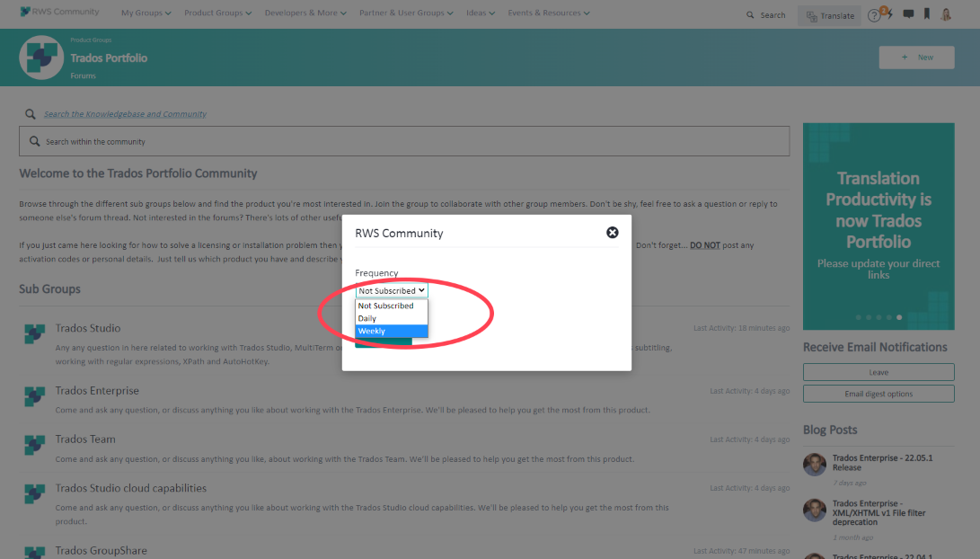Select the fourth carousel dot on the banner
Viewport: 980px width, 559px height.
(x=890, y=316)
